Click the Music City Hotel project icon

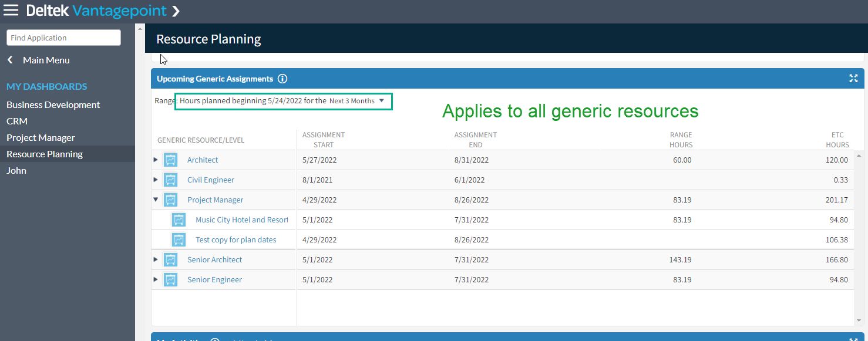point(179,220)
